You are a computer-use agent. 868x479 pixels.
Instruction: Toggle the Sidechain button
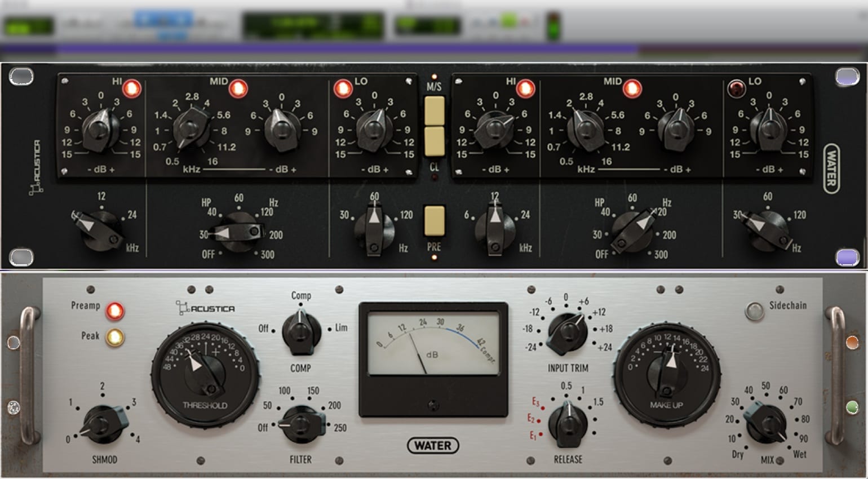754,311
